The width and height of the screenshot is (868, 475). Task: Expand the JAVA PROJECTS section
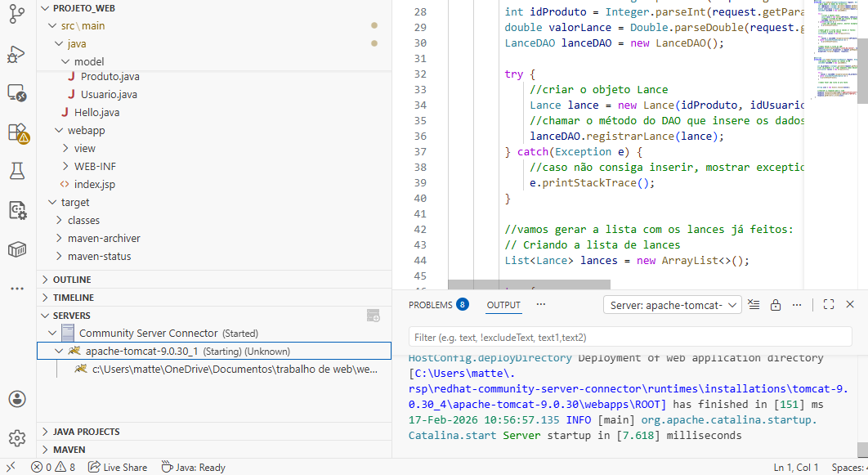86,432
